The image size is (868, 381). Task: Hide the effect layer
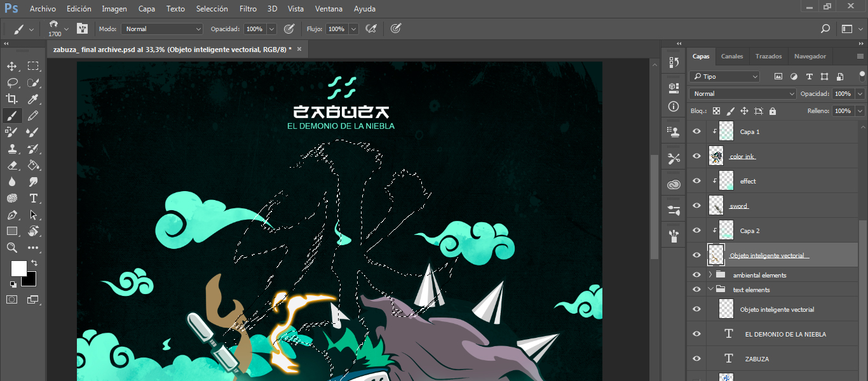coord(696,181)
